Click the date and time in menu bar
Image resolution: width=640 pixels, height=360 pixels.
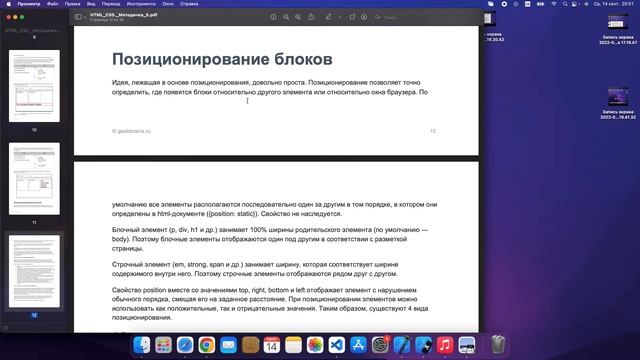613,4
